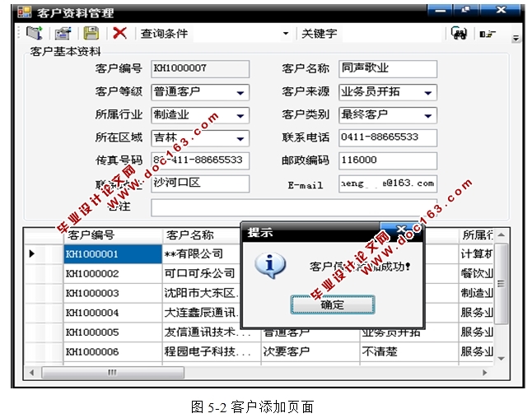Click the information icon in dialog
The height and width of the screenshot is (418, 532).
coord(270,266)
